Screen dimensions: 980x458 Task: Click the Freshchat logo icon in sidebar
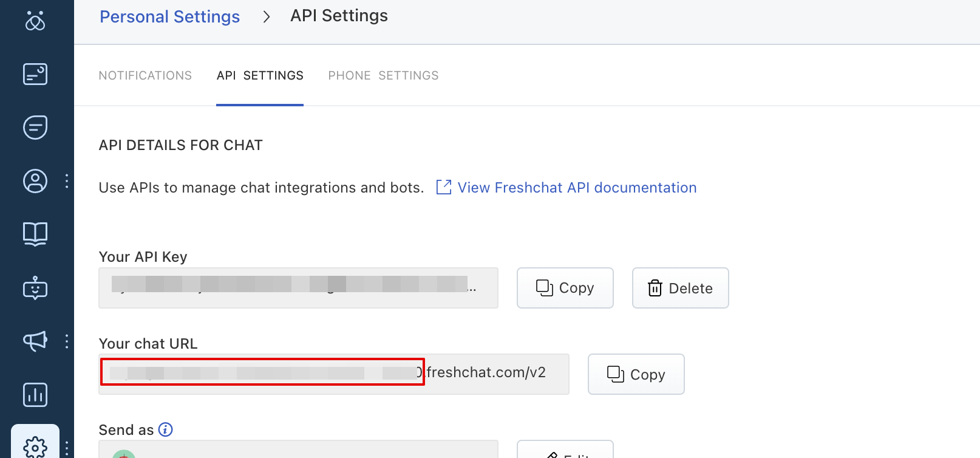pyautogui.click(x=35, y=21)
